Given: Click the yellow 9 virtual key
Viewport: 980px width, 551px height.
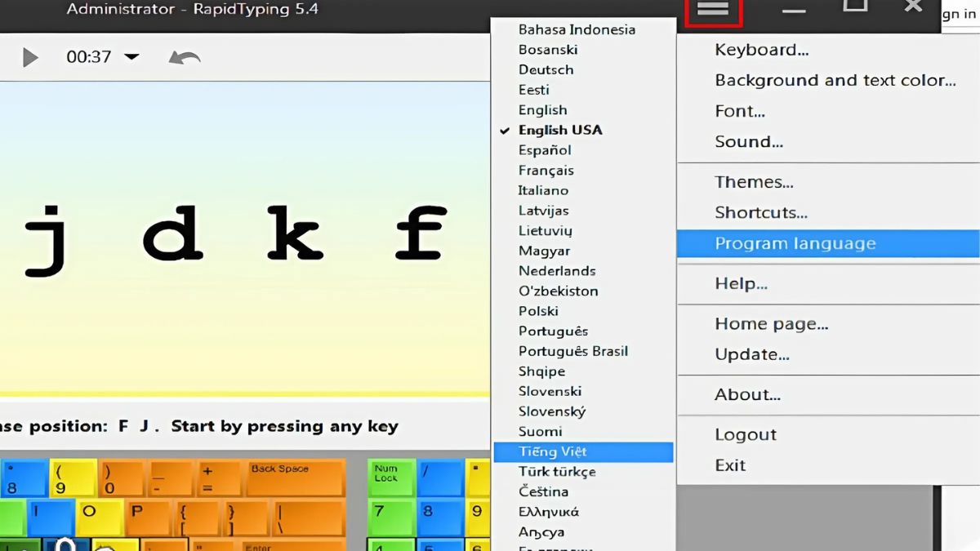Looking at the screenshot, I should point(73,478).
